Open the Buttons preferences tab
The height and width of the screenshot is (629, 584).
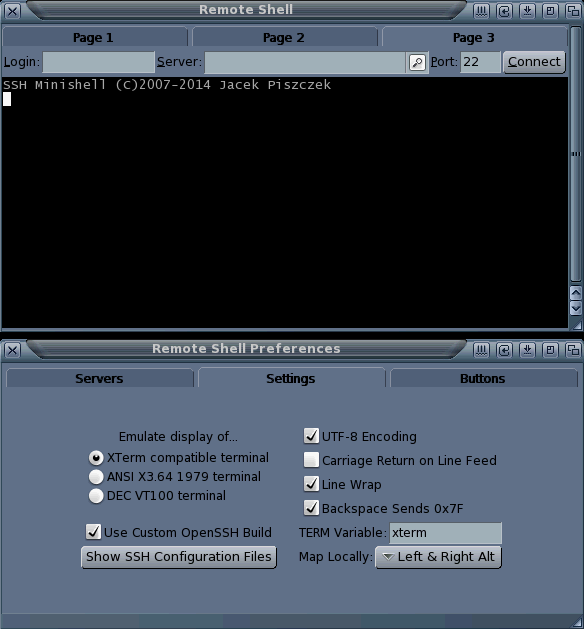click(x=483, y=378)
